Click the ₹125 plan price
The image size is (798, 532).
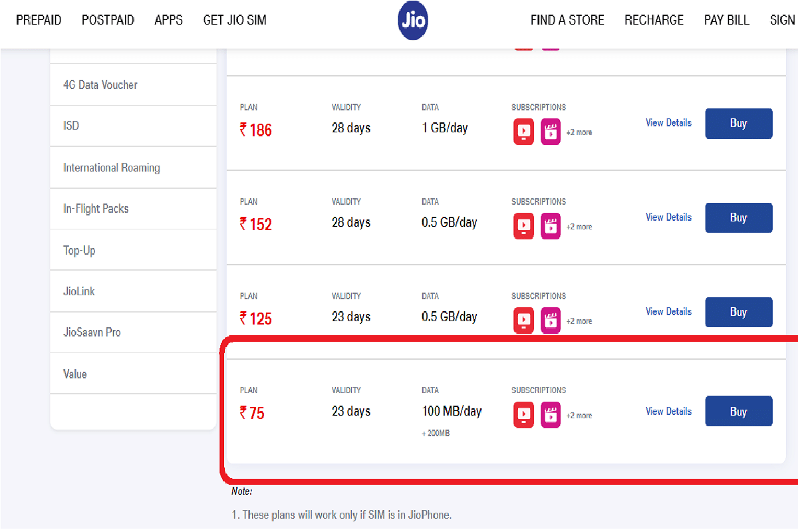(256, 319)
